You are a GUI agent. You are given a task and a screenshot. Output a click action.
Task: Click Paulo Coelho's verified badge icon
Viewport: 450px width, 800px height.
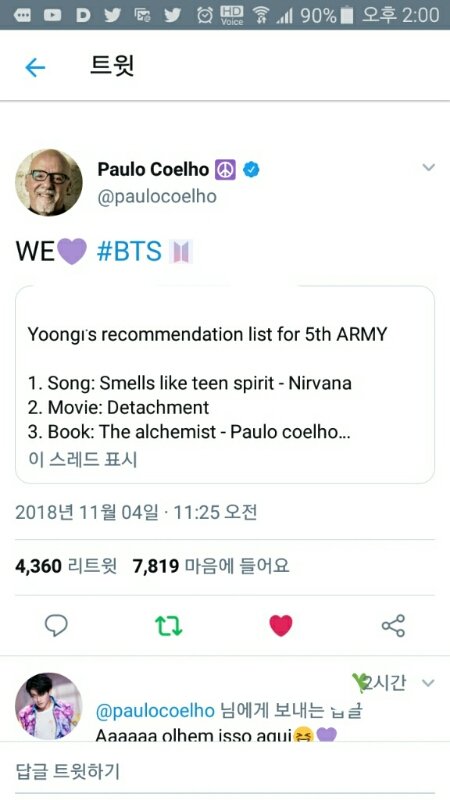coord(251,169)
